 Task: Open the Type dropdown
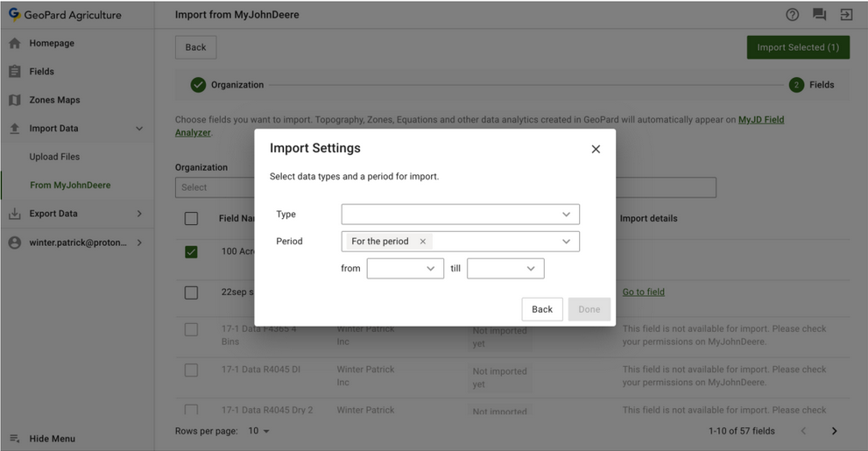460,215
